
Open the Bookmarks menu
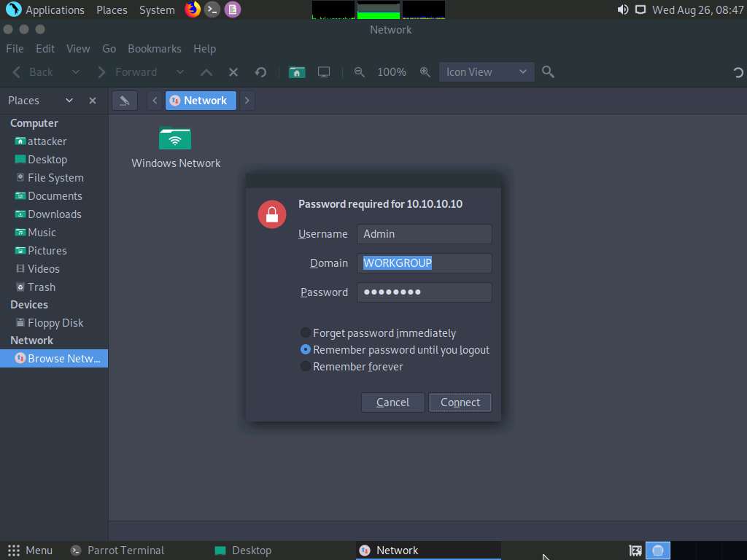point(155,49)
